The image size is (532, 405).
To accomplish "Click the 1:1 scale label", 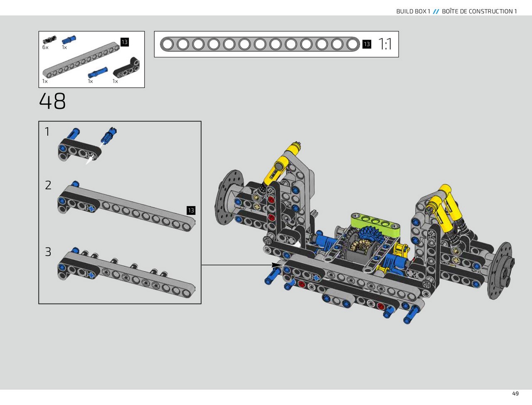I will [x=385, y=44].
